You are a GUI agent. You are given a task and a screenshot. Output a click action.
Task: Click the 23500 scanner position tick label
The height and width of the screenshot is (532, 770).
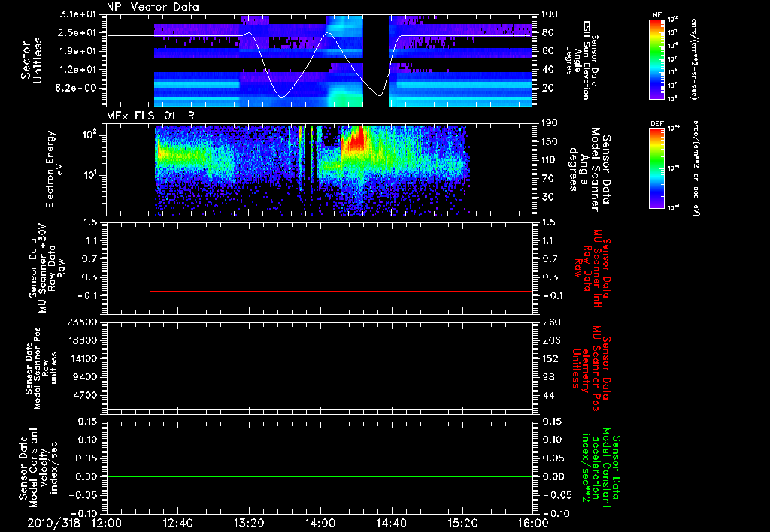pos(82,322)
